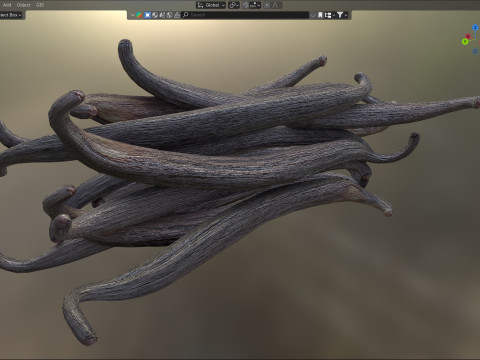Open the Select Box tool dropdown
This screenshot has height=360, width=480.
11,15
